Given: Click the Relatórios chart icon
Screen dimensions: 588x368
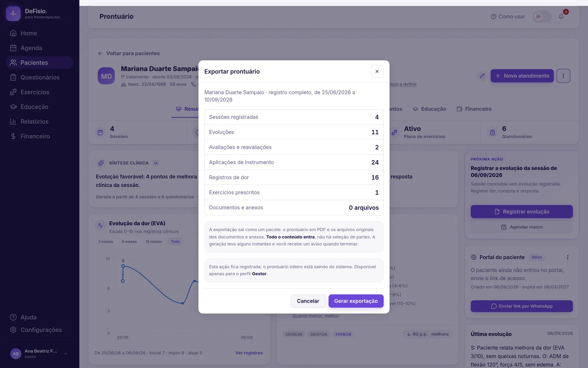Looking at the screenshot, I should [x=13, y=121].
